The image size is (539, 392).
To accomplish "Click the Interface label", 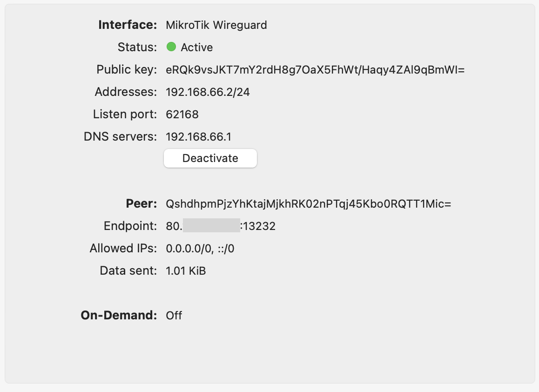I will [x=128, y=25].
